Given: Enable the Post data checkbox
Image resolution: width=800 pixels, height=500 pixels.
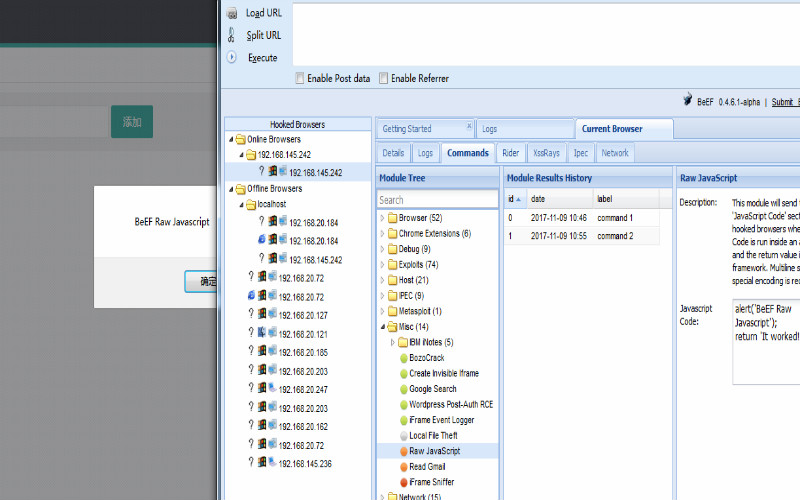Looking at the screenshot, I should point(299,78).
